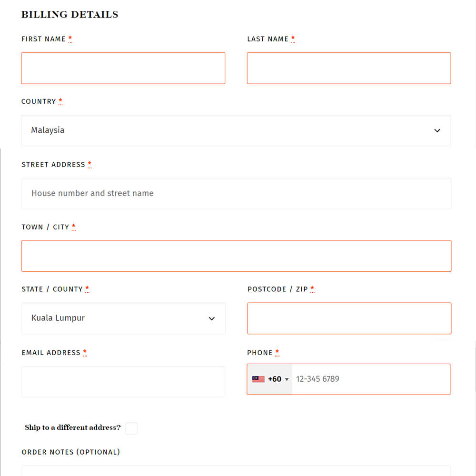Focus the First Name input field

coord(123,68)
